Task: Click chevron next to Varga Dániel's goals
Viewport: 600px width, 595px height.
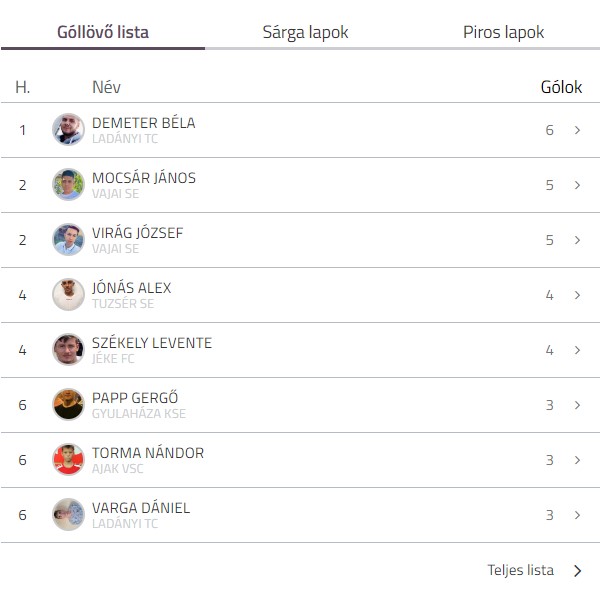Action: tap(577, 515)
